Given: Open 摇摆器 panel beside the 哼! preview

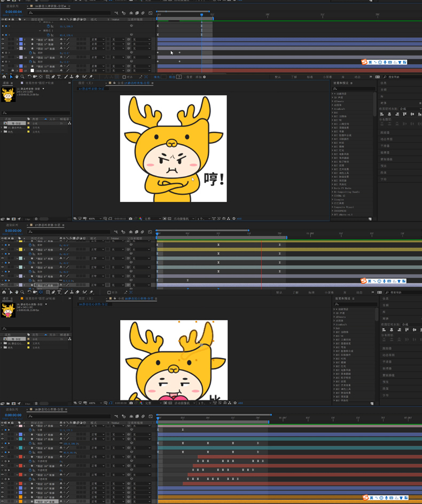Looking at the screenshot, I should coord(385,152).
